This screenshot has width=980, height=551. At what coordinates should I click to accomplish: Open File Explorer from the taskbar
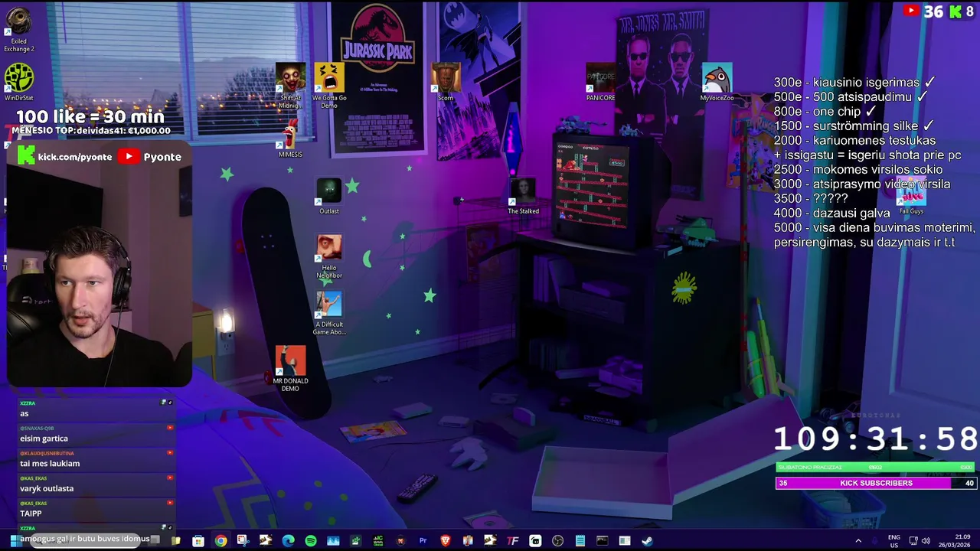[x=175, y=541]
